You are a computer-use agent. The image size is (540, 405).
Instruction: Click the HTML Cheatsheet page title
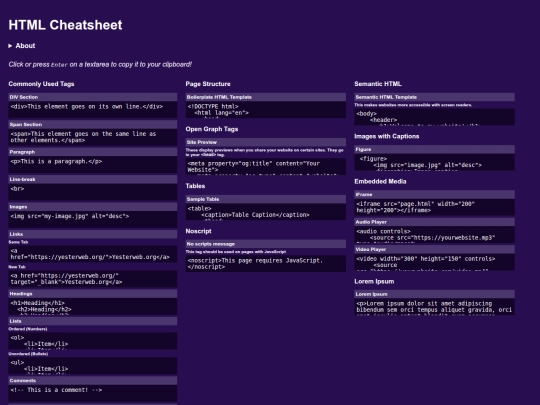(x=65, y=25)
